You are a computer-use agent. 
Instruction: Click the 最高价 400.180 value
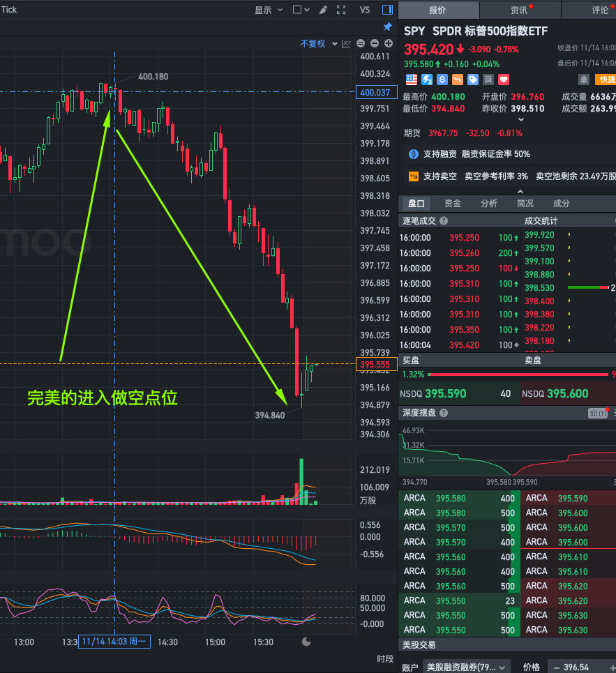448,96
